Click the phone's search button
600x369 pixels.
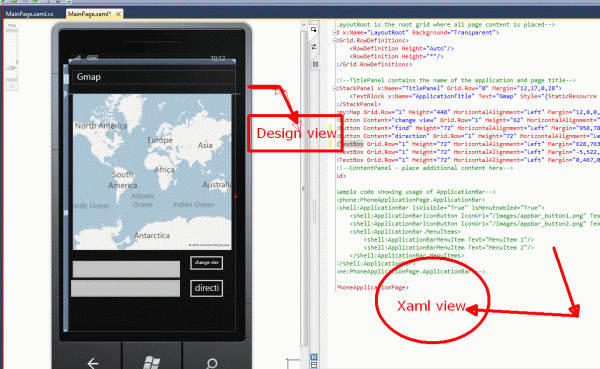pos(211,363)
